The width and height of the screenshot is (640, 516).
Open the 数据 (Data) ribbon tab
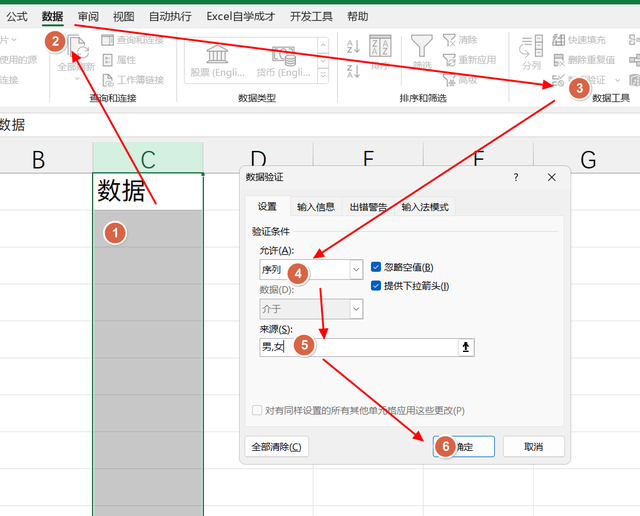click(x=53, y=17)
